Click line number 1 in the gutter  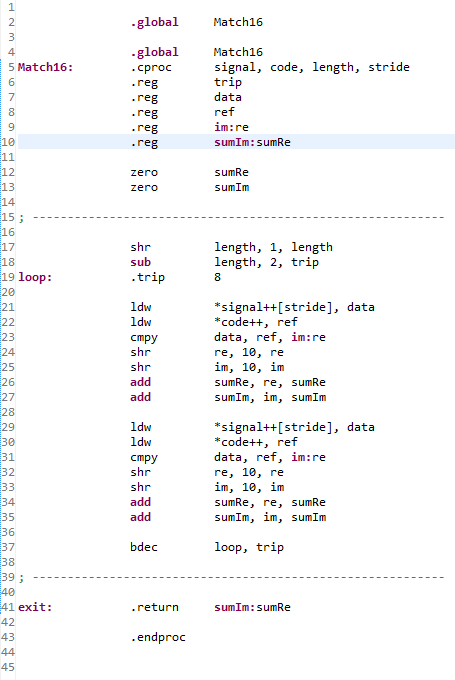(11, 7)
